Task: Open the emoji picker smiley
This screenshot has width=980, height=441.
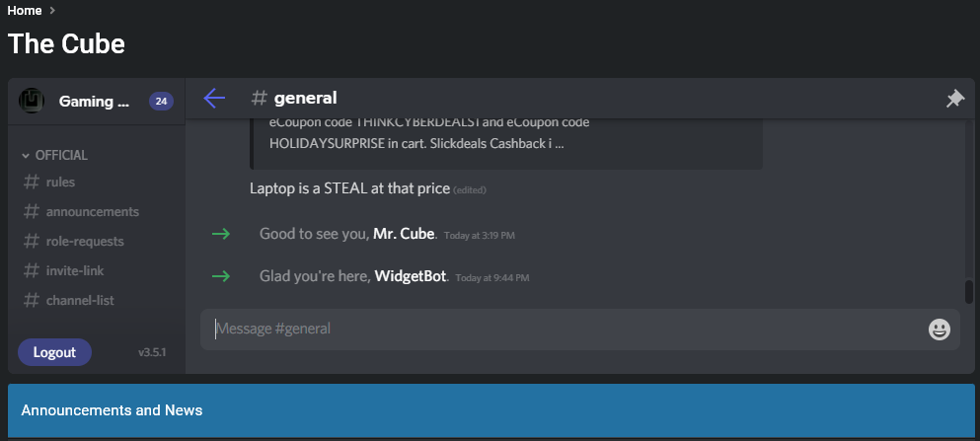Action: coord(940,330)
